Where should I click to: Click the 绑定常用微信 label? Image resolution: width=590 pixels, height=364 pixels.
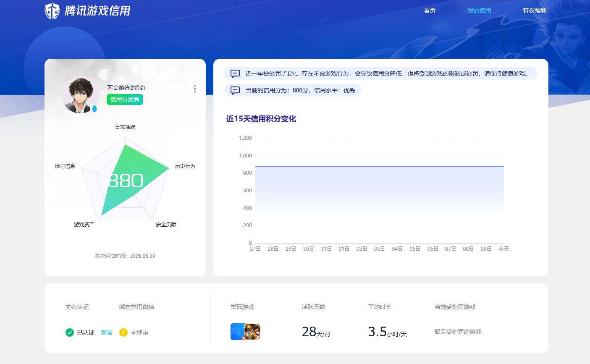[x=136, y=307]
